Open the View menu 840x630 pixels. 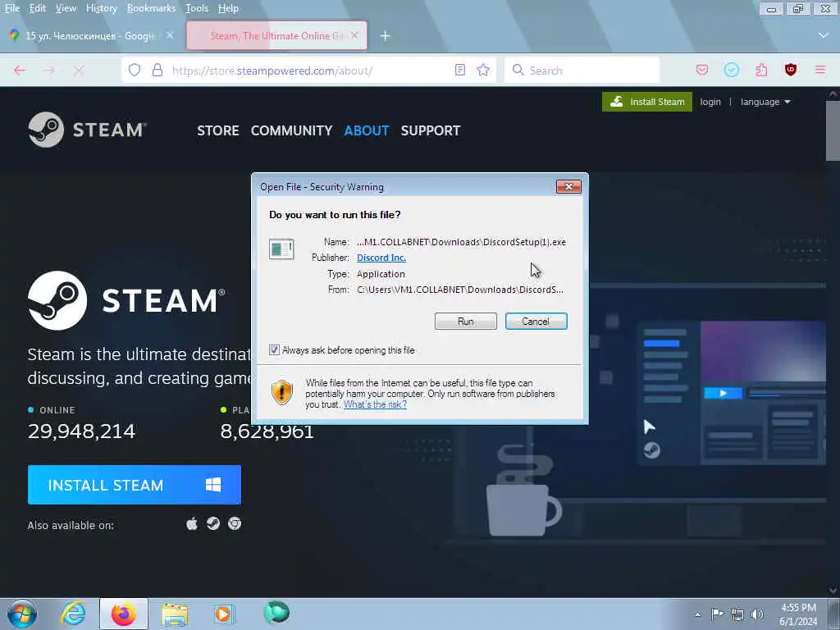[66, 8]
